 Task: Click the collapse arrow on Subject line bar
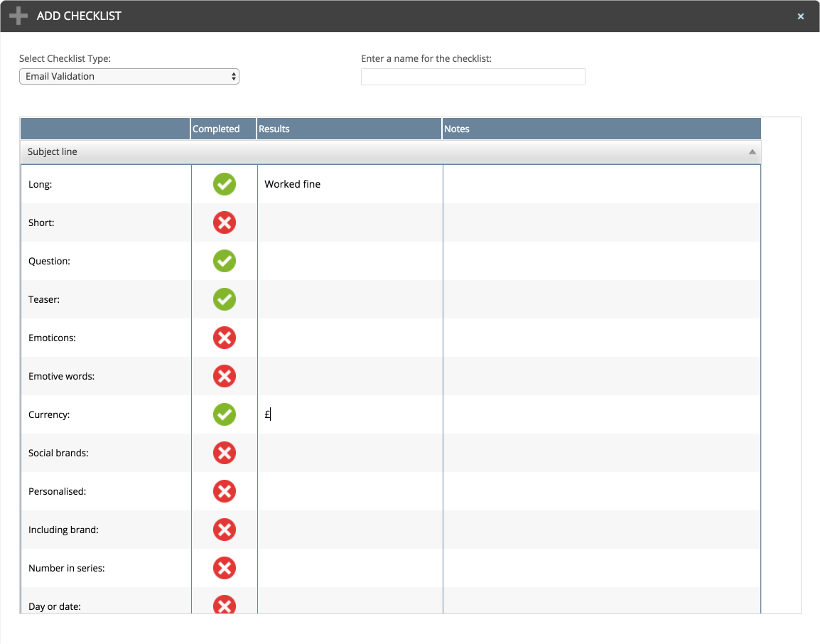coord(752,152)
